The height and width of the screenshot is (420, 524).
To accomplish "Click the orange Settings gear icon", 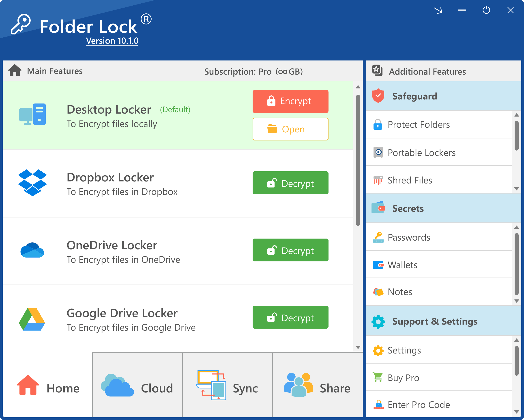I will [x=378, y=351].
